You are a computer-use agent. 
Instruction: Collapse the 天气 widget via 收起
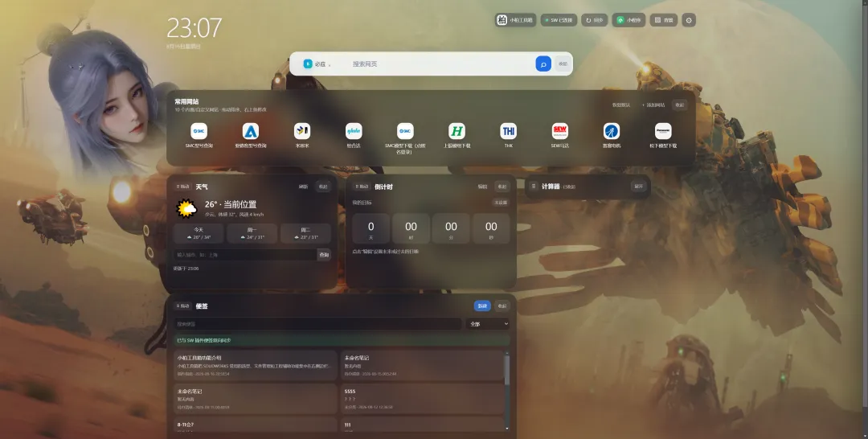(x=323, y=187)
